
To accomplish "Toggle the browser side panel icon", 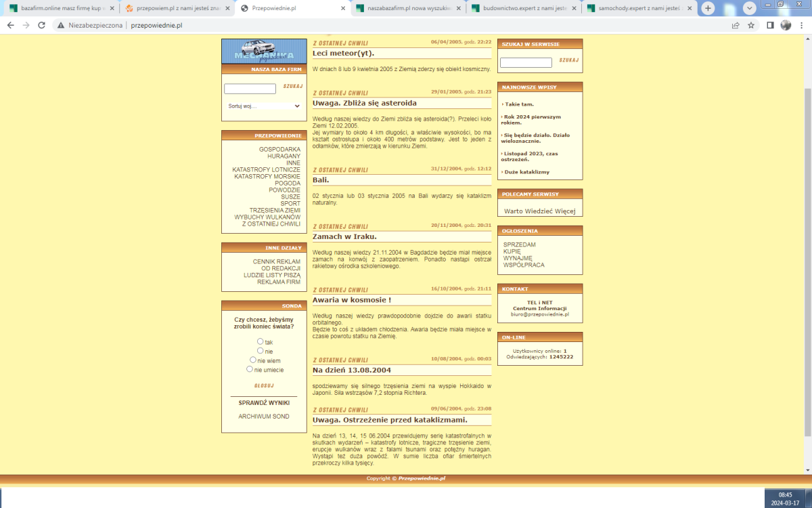I will tap(770, 25).
